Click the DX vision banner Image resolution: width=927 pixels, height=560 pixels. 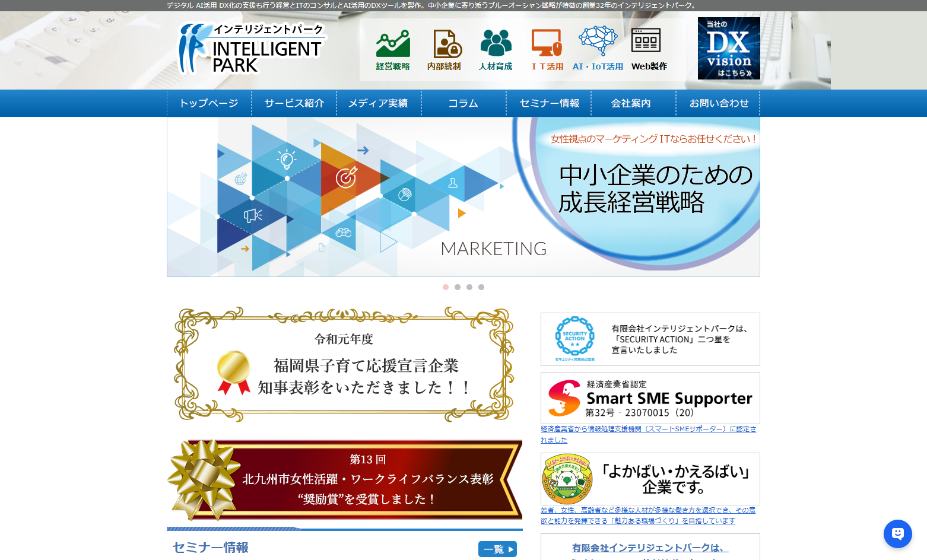(x=728, y=47)
